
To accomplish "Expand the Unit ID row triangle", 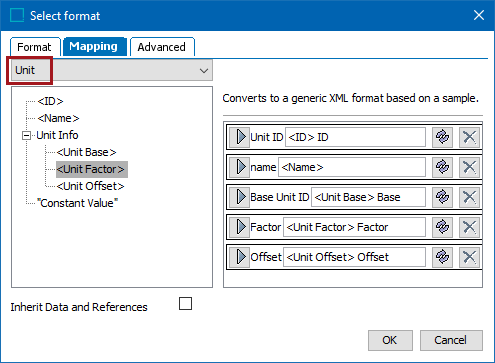I will (240, 137).
